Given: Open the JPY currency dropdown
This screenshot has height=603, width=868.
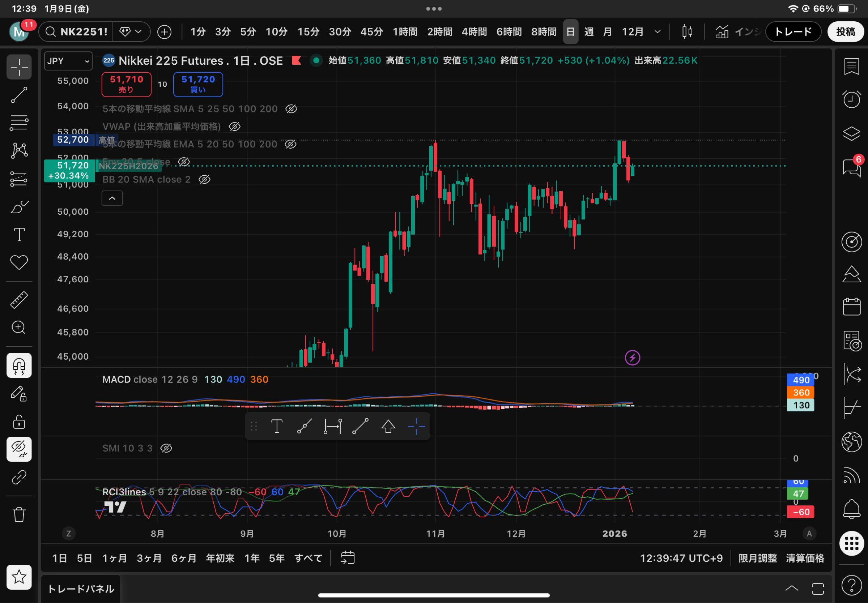Looking at the screenshot, I should pyautogui.click(x=68, y=61).
